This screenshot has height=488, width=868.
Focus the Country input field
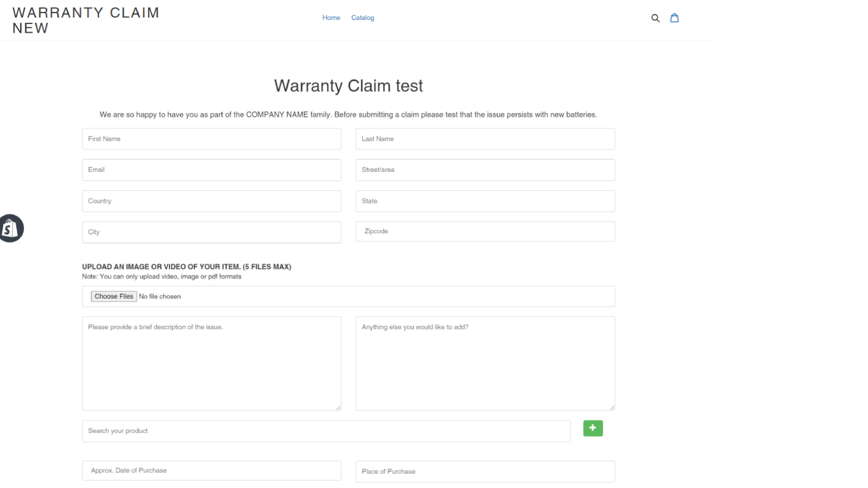[212, 201]
